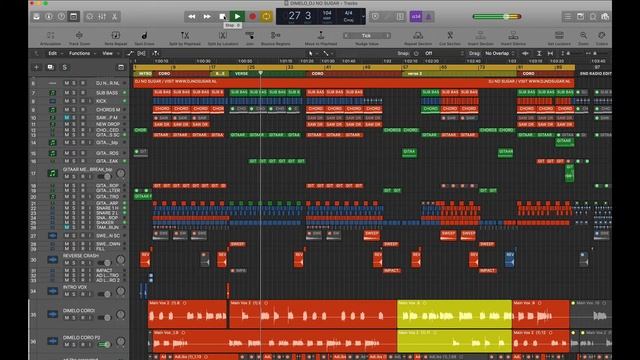Add a new track with plus button
Screen dimensions: 640x360
tap(36, 67)
